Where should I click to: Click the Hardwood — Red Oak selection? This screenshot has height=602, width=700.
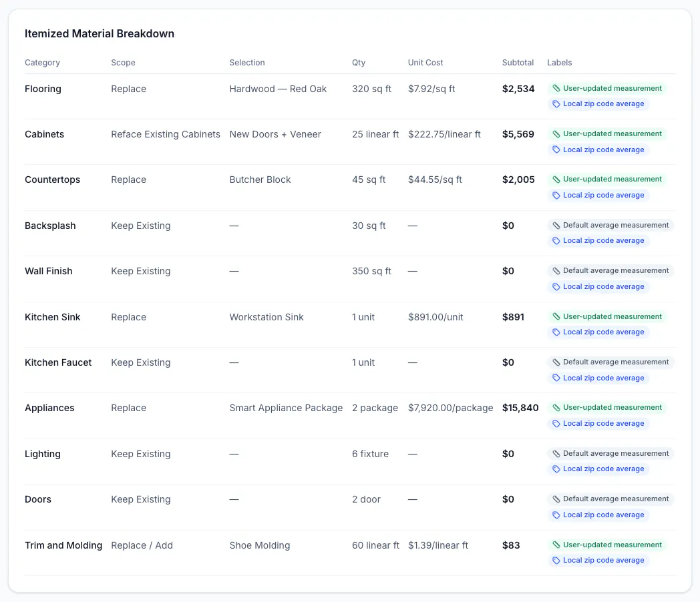tap(278, 89)
